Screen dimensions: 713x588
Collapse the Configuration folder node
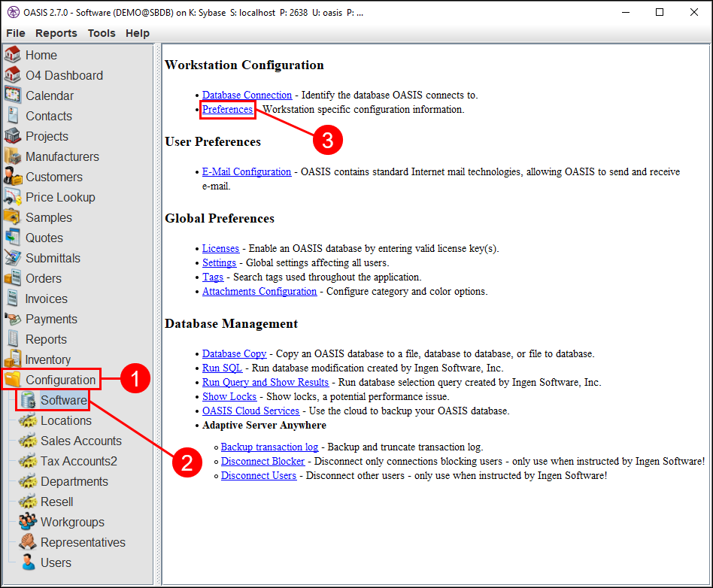(13, 380)
